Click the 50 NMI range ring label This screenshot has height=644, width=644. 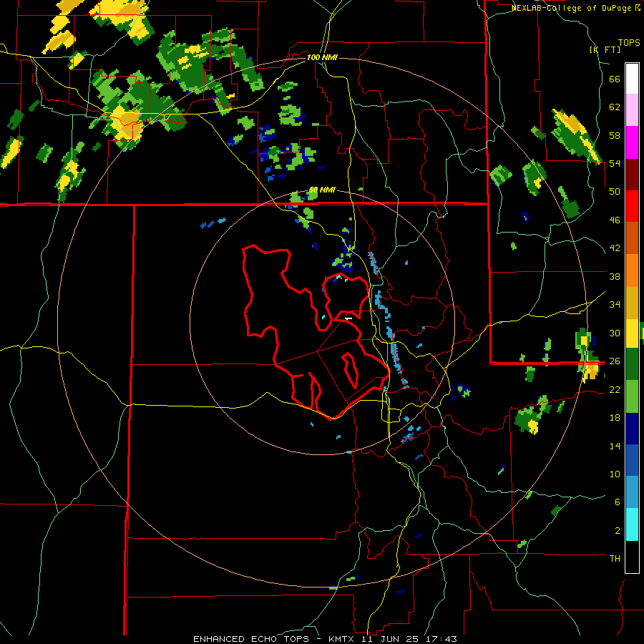tap(322, 190)
